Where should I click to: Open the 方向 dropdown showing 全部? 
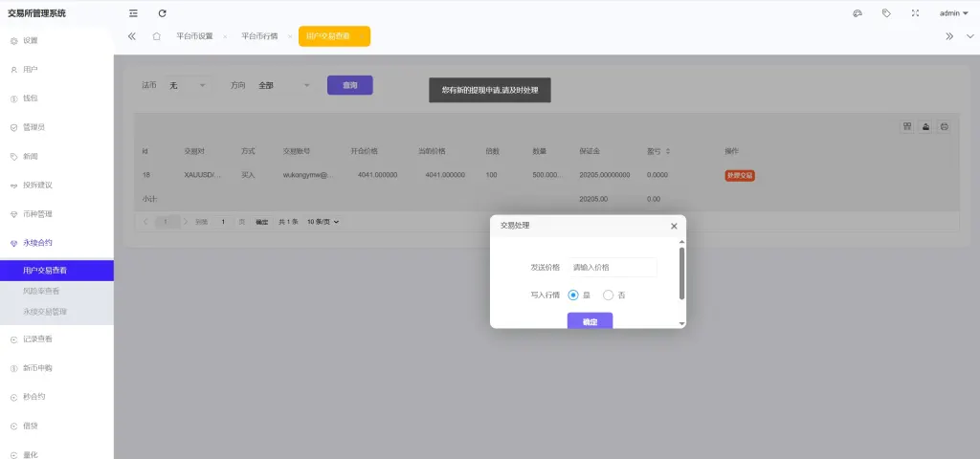[284, 85]
